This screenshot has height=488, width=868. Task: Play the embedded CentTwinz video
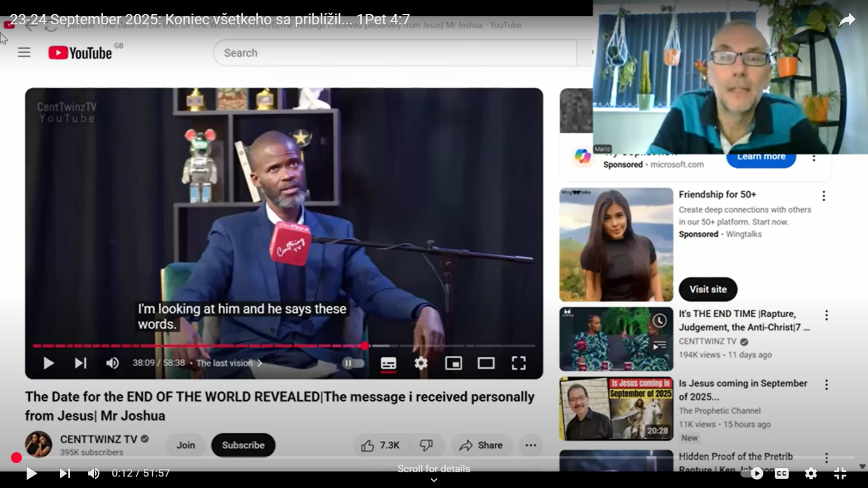click(x=48, y=363)
